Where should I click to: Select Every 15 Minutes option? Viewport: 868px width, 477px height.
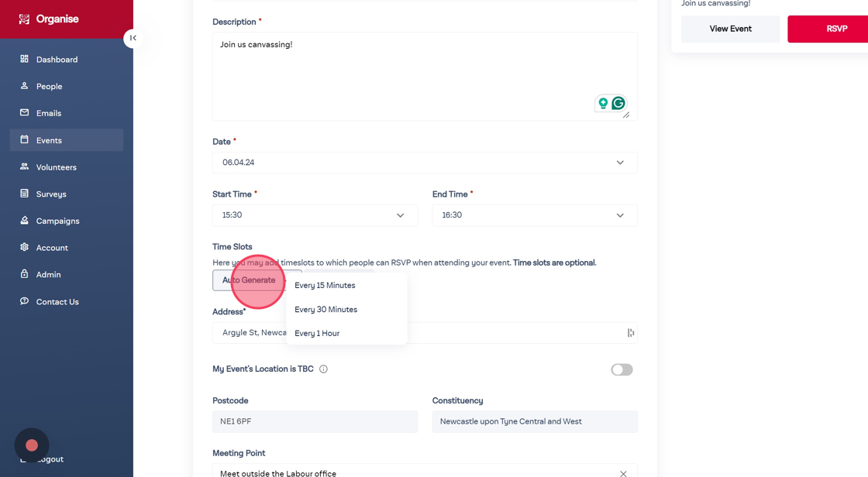tap(325, 286)
